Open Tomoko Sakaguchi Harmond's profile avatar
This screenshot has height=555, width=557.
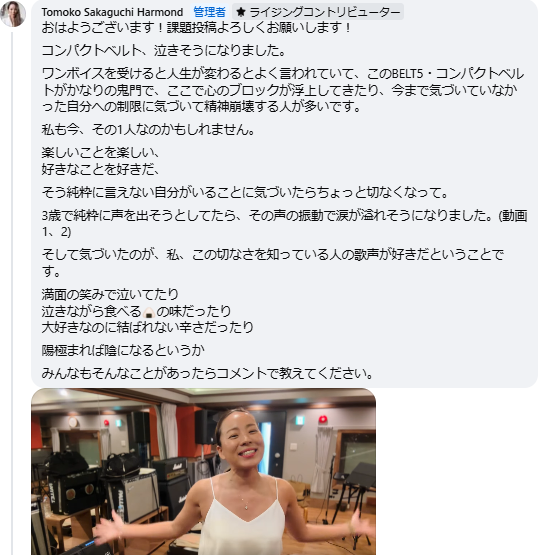coord(13,14)
